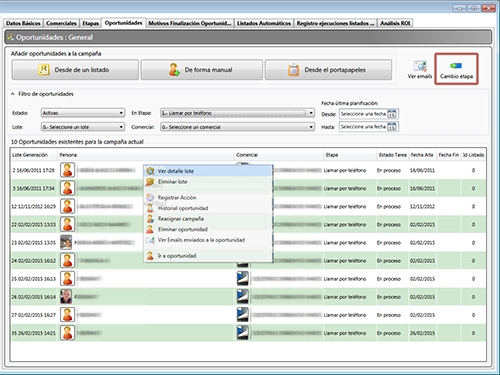Open Listados Automáticos tab
Viewport: 500px width, 375px height.
click(x=264, y=23)
